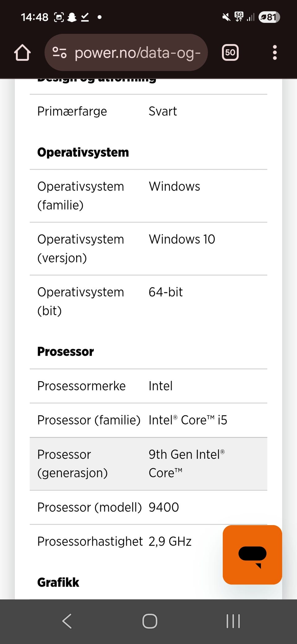Image resolution: width=297 pixels, height=644 pixels.
Task: Tap the Primærfarge Svart row
Action: [148, 111]
